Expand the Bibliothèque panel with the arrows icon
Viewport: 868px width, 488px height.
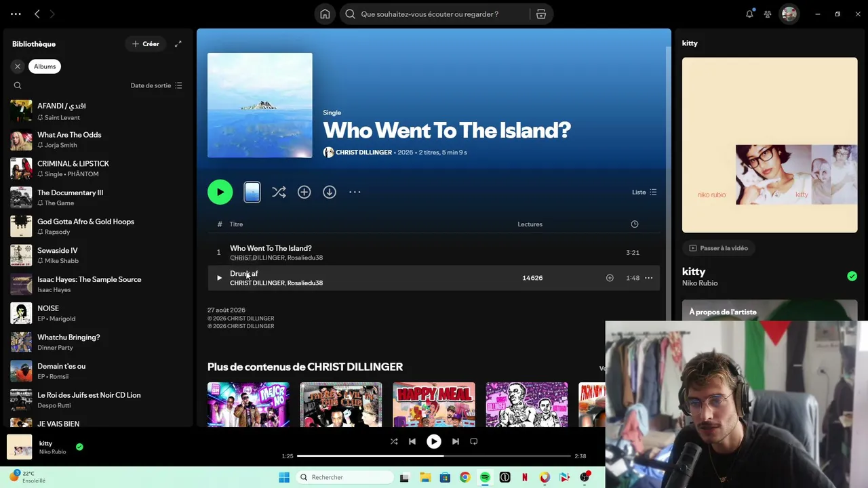point(178,44)
